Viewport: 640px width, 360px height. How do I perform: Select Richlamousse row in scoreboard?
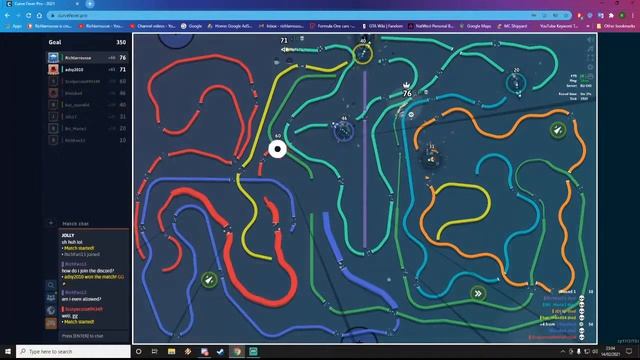tap(87, 58)
